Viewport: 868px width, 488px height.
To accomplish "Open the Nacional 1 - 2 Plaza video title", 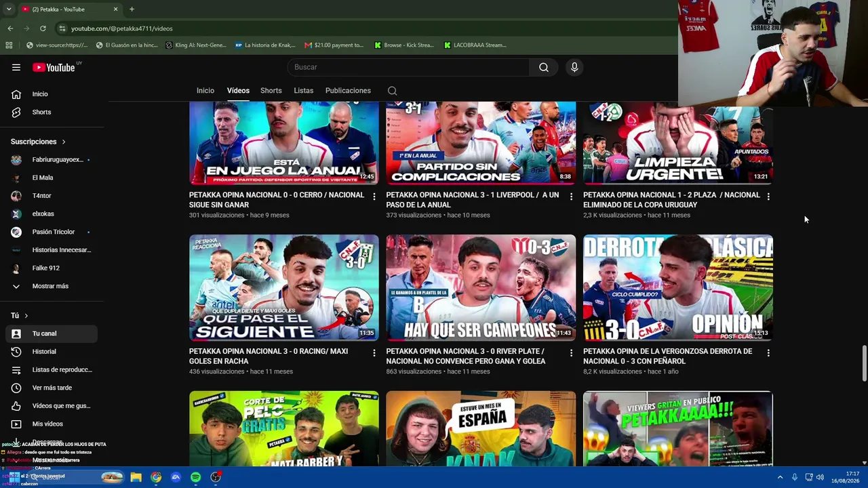I will (x=672, y=200).
